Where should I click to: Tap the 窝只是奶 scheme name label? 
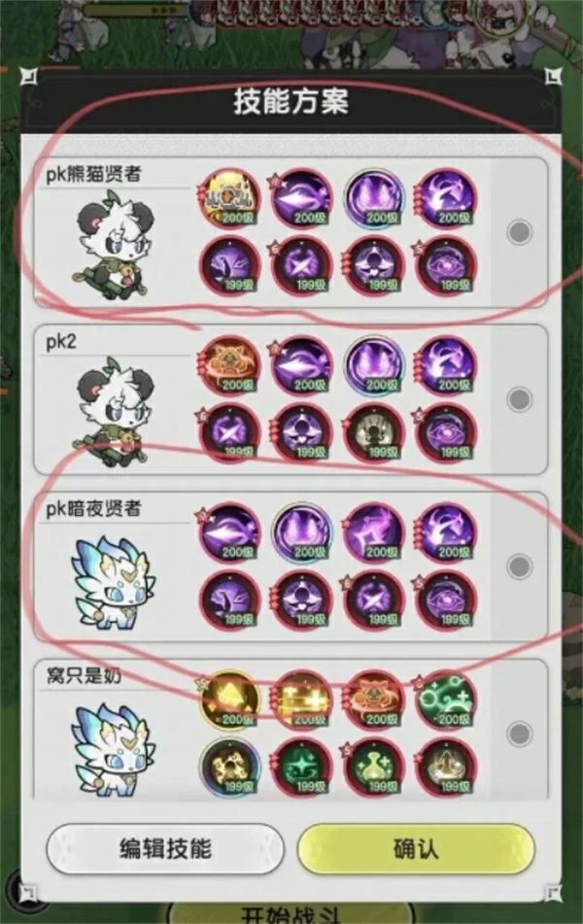(x=84, y=676)
